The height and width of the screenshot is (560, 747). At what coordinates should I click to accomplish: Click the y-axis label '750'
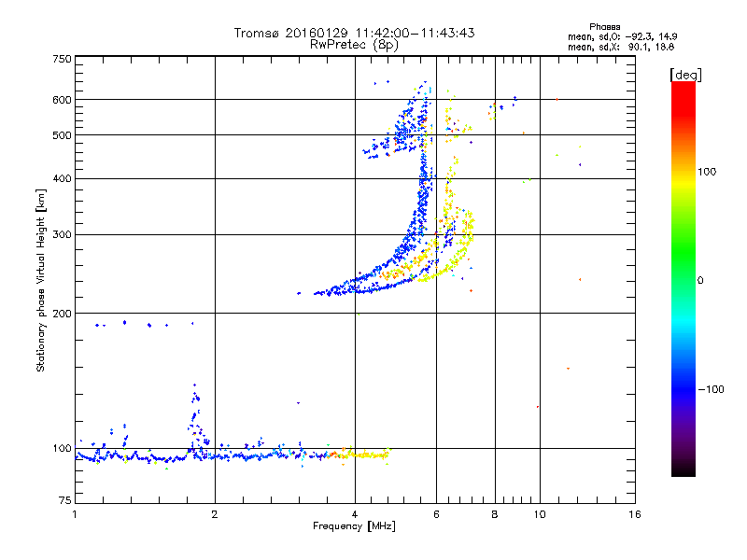pos(62,59)
